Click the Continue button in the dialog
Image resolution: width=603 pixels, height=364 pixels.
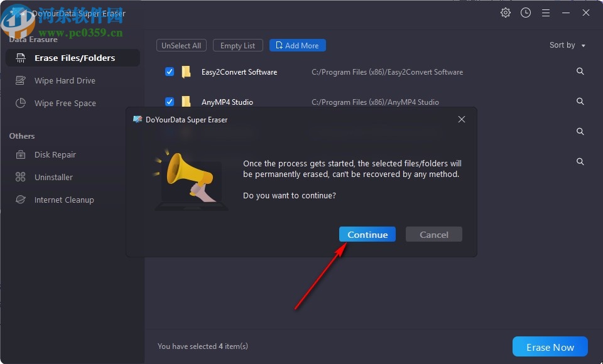[x=367, y=234]
